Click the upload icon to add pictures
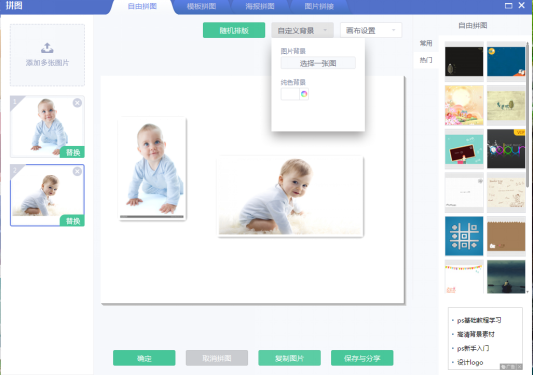 pos(47,48)
